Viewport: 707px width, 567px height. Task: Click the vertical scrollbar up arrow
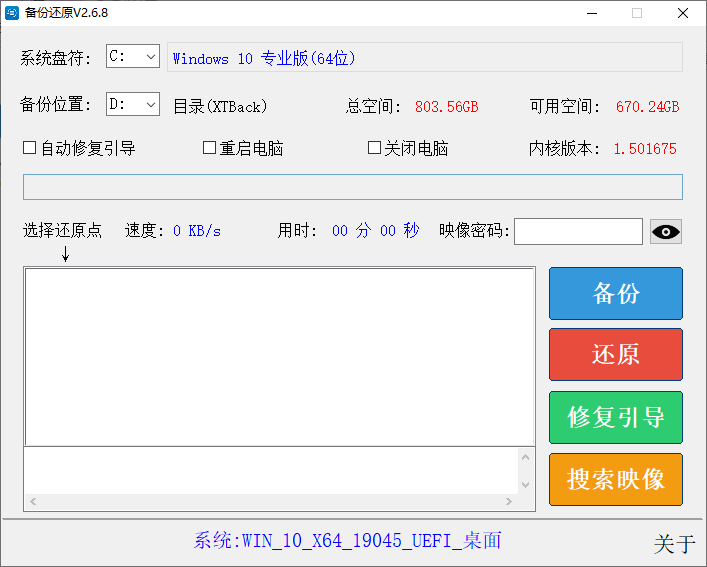pyautogui.click(x=526, y=456)
